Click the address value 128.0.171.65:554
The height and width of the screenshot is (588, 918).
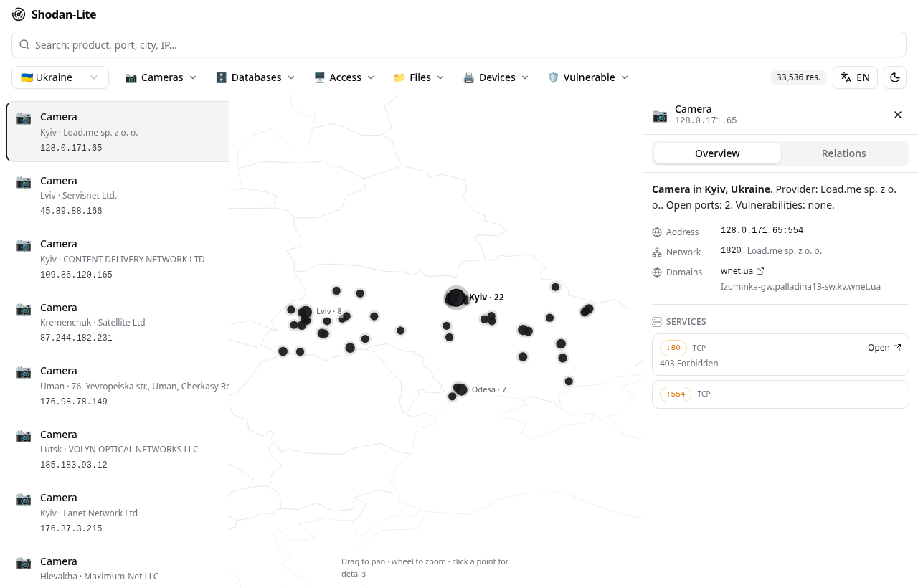[x=762, y=230]
